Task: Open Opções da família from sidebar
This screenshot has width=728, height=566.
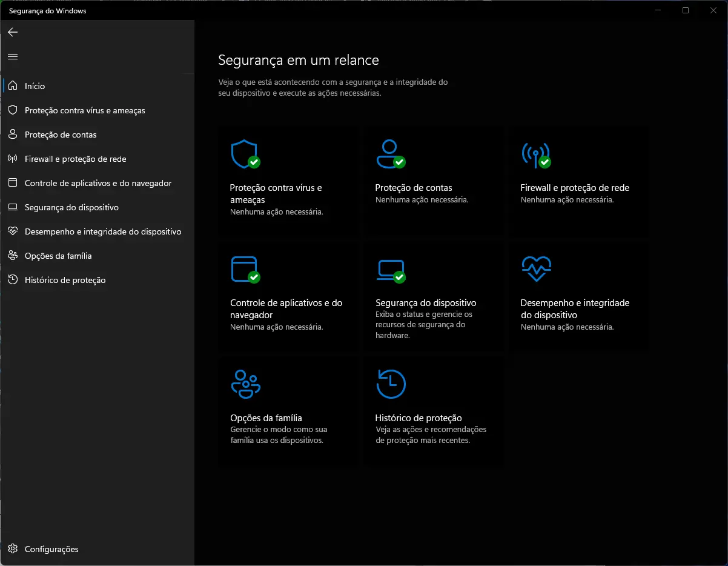Action: point(58,256)
